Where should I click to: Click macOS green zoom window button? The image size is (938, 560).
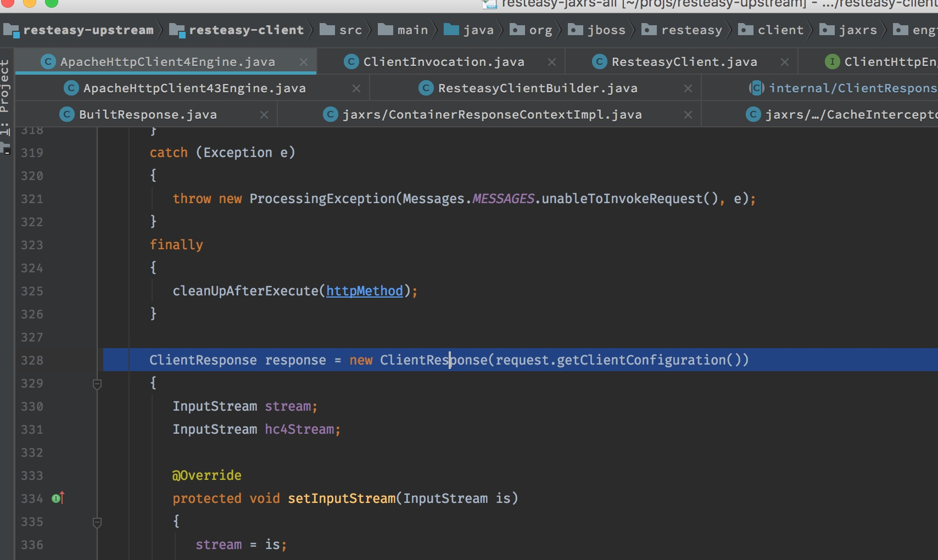point(52,3)
